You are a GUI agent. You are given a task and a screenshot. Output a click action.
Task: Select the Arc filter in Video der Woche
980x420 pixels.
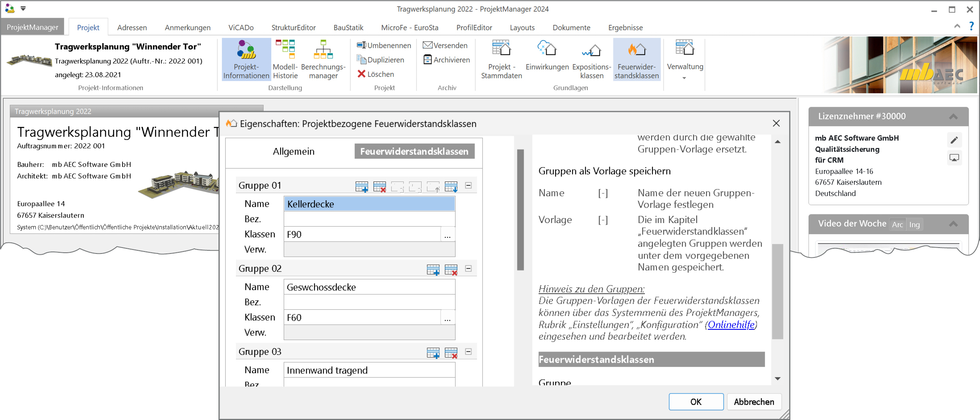pyautogui.click(x=897, y=224)
